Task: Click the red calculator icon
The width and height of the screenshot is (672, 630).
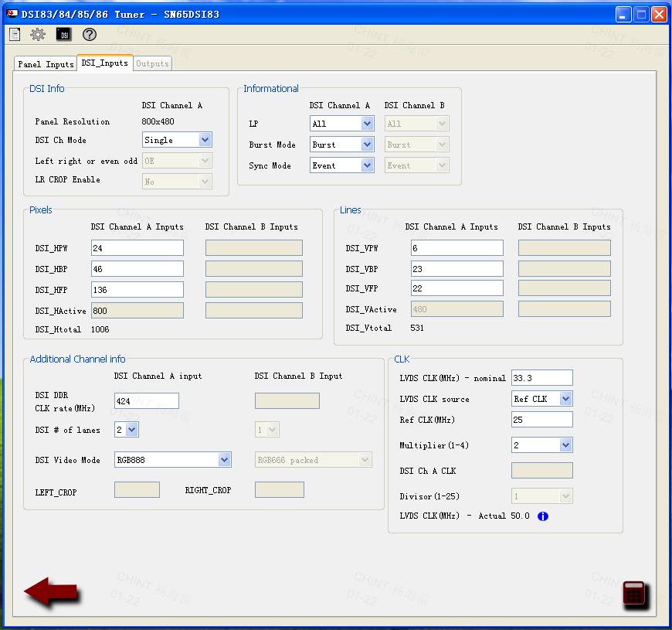Action: click(634, 594)
